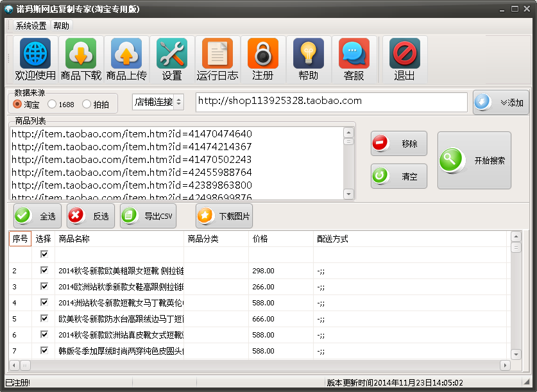Select product name starting 韩版冬季加厚绒
This screenshot has height=392, width=537.
tap(121, 351)
